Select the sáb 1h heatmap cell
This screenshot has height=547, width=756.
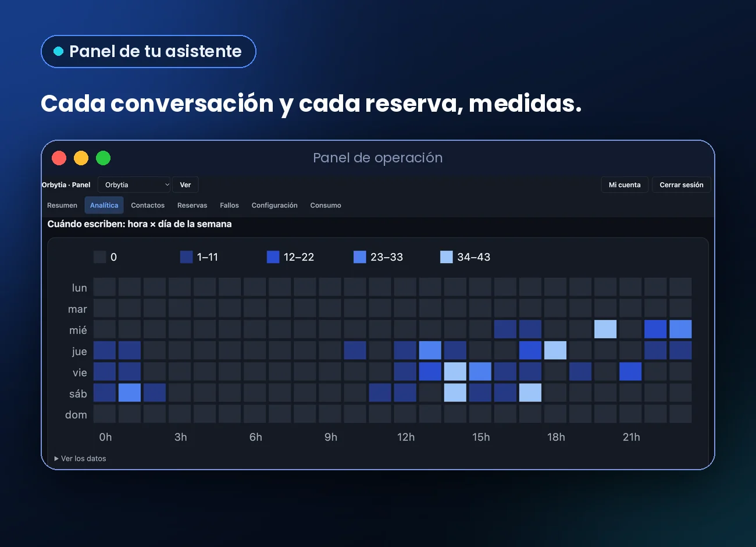pyautogui.click(x=130, y=392)
